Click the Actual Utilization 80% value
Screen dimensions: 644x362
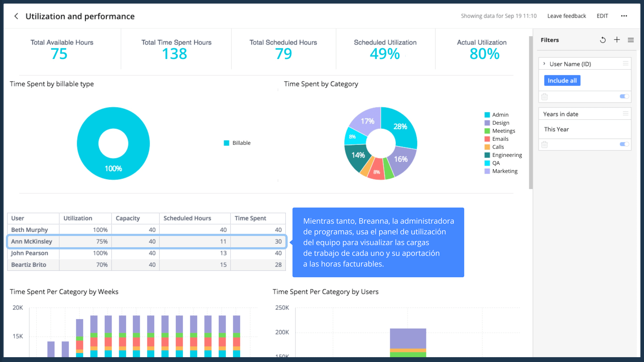click(x=485, y=54)
